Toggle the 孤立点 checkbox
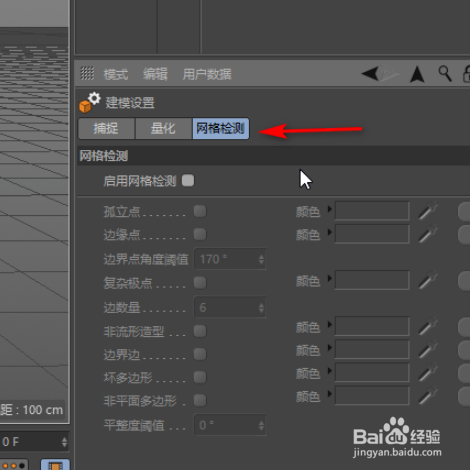The height and width of the screenshot is (470, 470). [200, 211]
